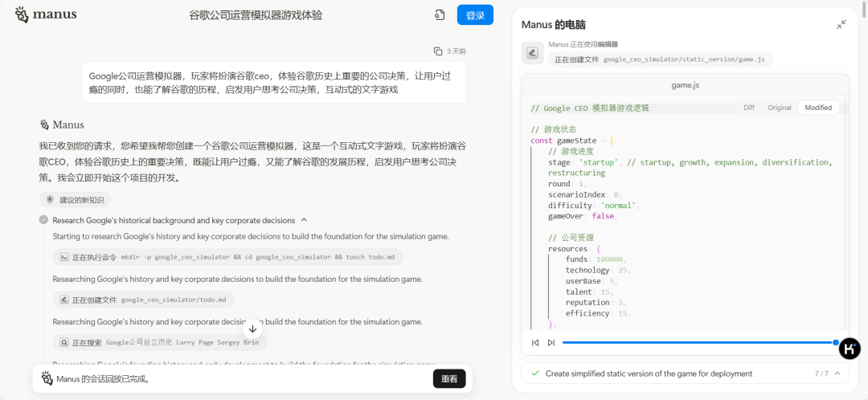Jump to the previous step in playback
The height and width of the screenshot is (400, 868).
pos(534,342)
